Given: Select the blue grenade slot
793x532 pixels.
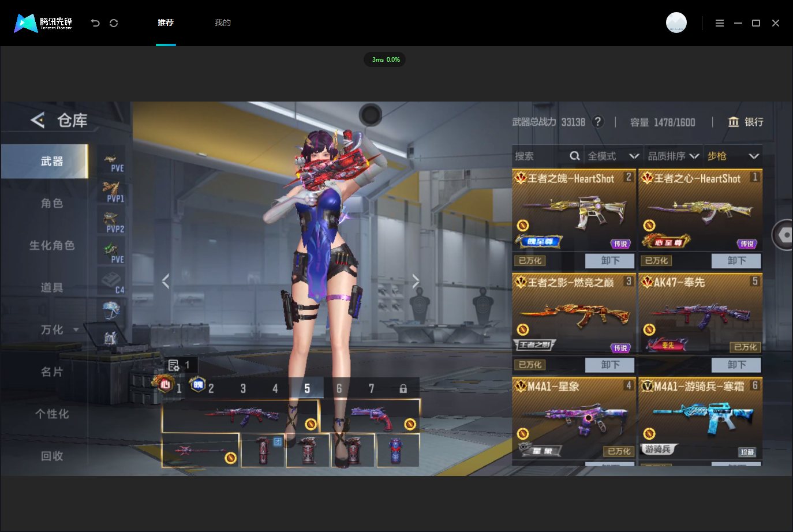Looking at the screenshot, I should pos(398,450).
